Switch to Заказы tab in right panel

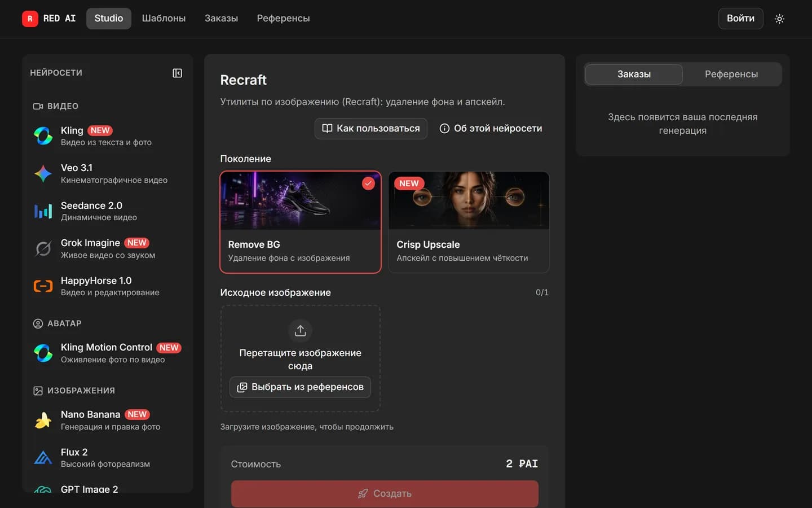tap(634, 74)
